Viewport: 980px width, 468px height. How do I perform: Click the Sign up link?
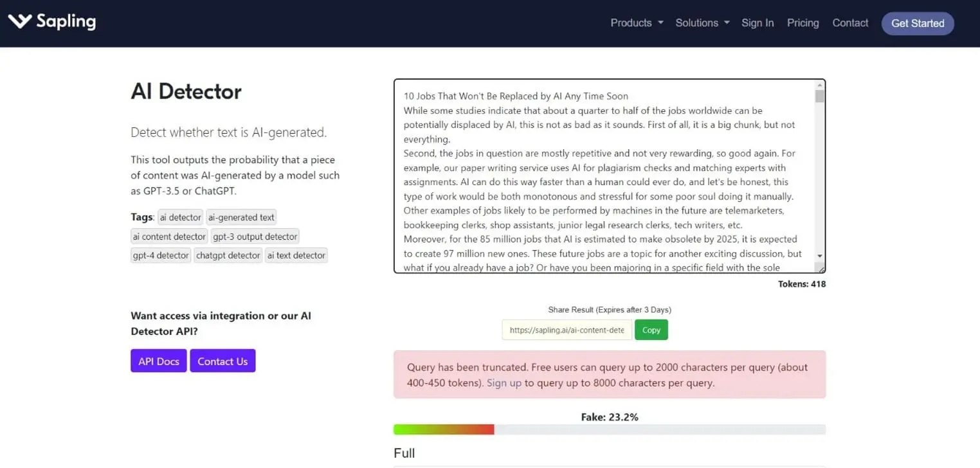504,383
